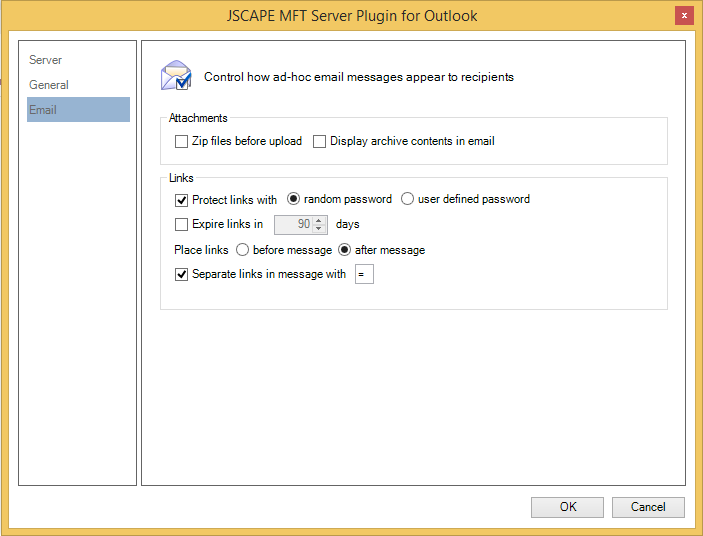This screenshot has height=536, width=703.
Task: Click the email envelope checkmark icon
Action: (176, 75)
